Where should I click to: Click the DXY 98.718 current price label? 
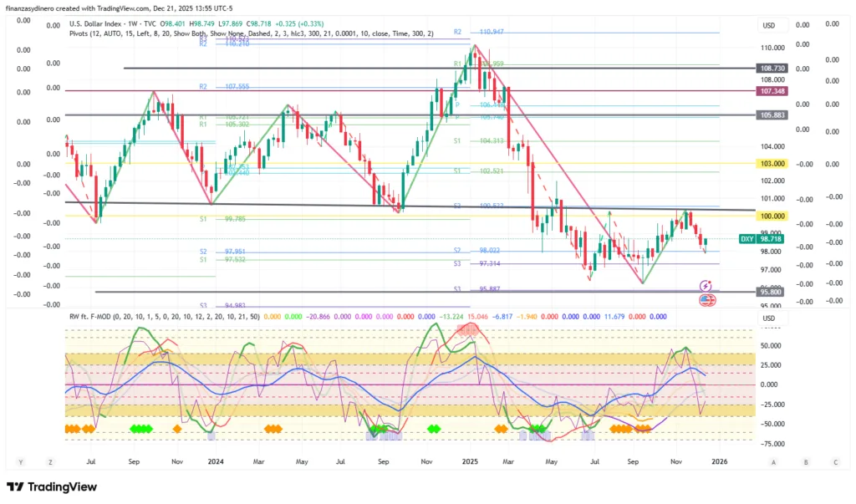point(761,239)
